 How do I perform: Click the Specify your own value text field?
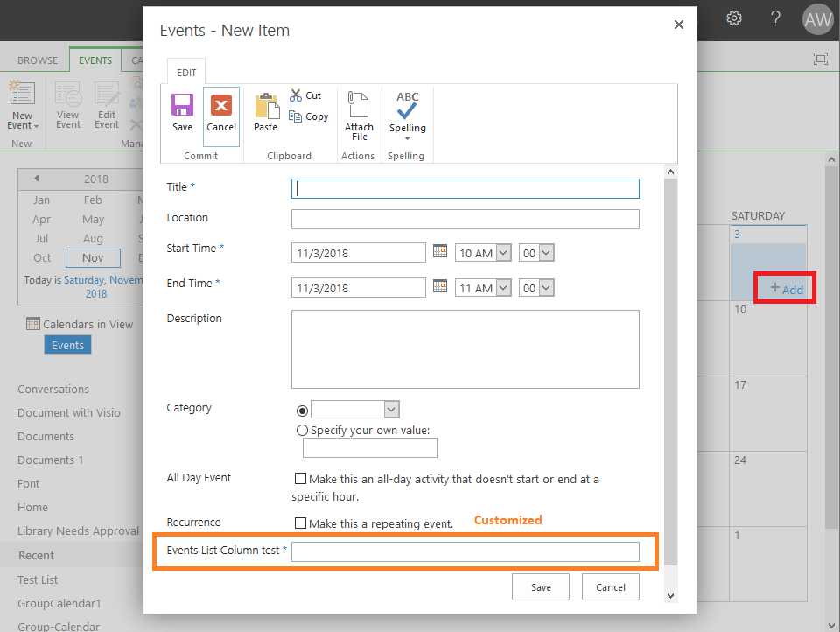[x=369, y=447]
